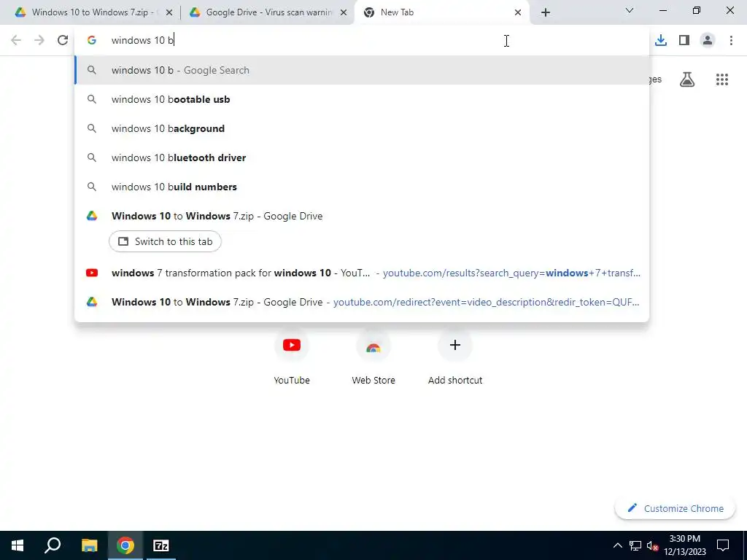The width and height of the screenshot is (747, 560).
Task: Open the Google apps grid
Action: tap(722, 79)
